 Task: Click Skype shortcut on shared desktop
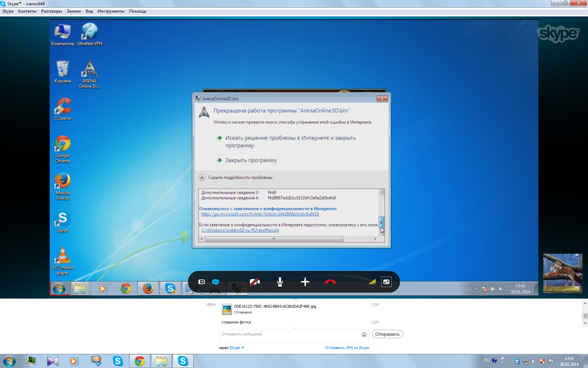(x=63, y=222)
